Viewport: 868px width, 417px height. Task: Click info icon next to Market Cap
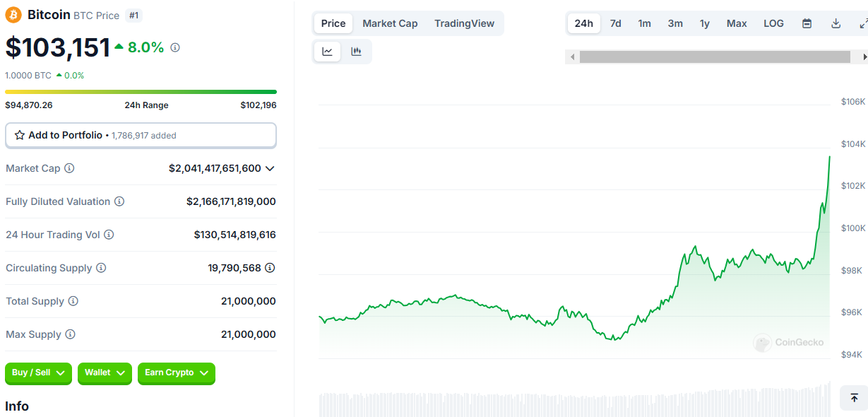(x=69, y=168)
